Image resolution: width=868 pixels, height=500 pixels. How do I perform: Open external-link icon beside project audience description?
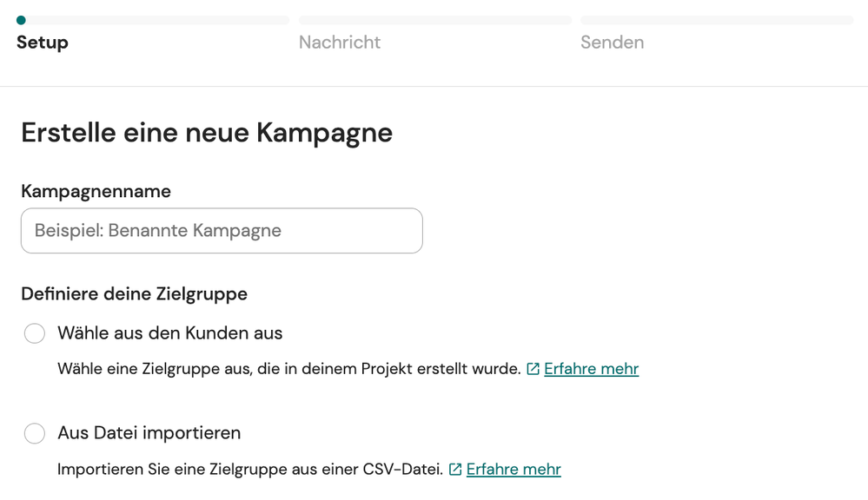(x=533, y=369)
